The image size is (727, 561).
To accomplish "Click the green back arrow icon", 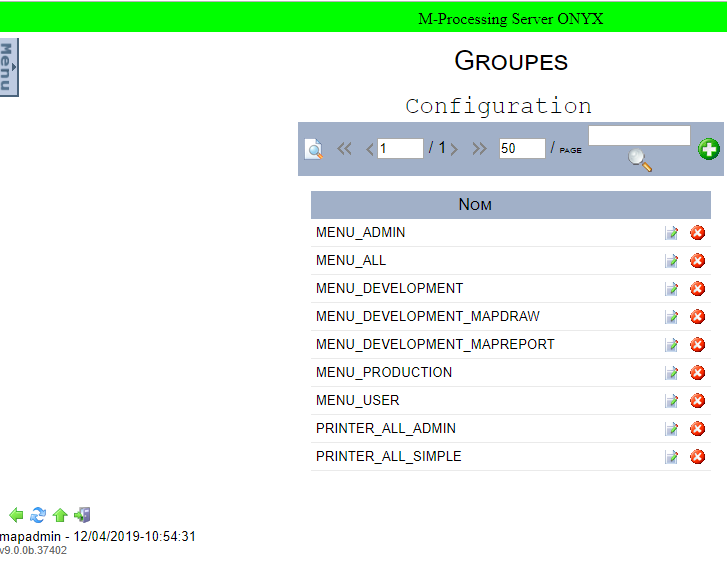I will coord(16,515).
